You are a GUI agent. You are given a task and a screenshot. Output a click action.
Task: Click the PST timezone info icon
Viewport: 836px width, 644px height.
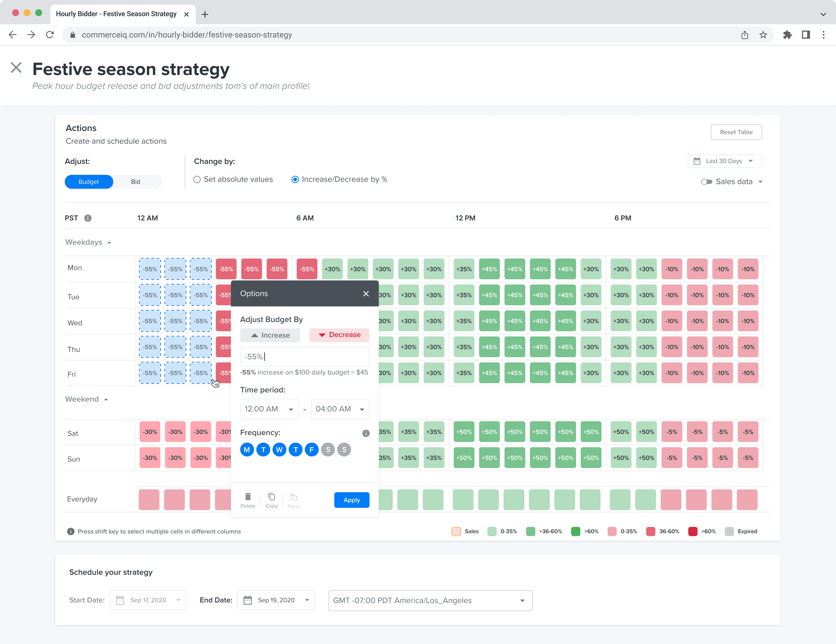pyautogui.click(x=88, y=218)
